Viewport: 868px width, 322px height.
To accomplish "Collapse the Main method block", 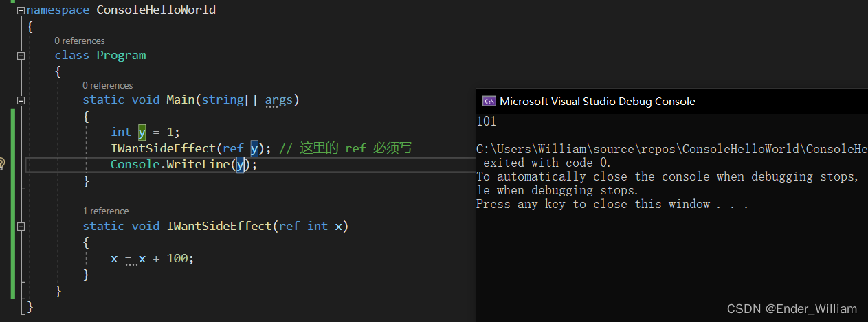I will [x=21, y=100].
